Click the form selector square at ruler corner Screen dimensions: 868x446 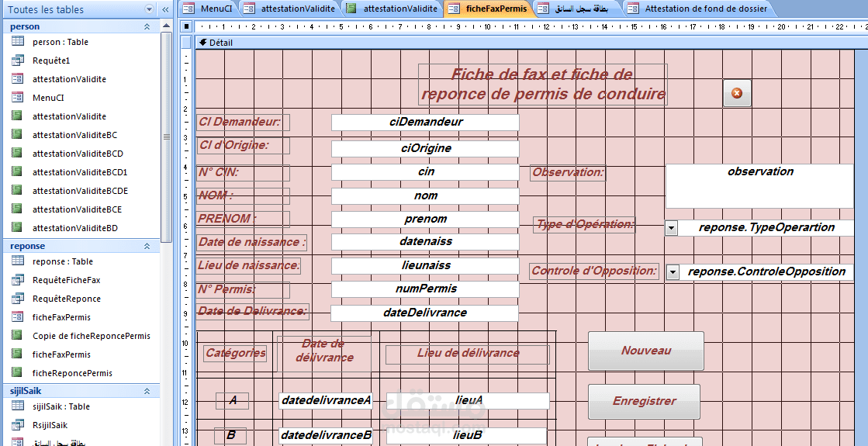(187, 26)
